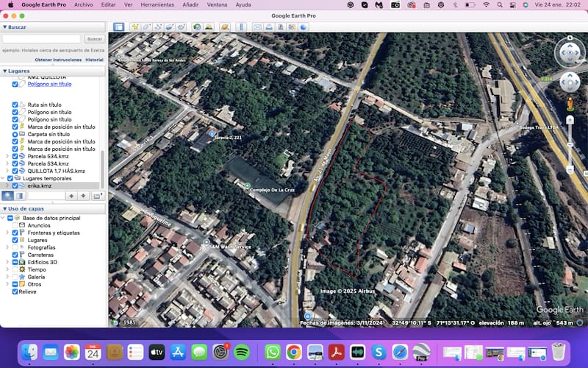Viewport: 588px width, 368px height.
Task: Select the Add Polygon toolbar tool
Action: pyautogui.click(x=146, y=27)
